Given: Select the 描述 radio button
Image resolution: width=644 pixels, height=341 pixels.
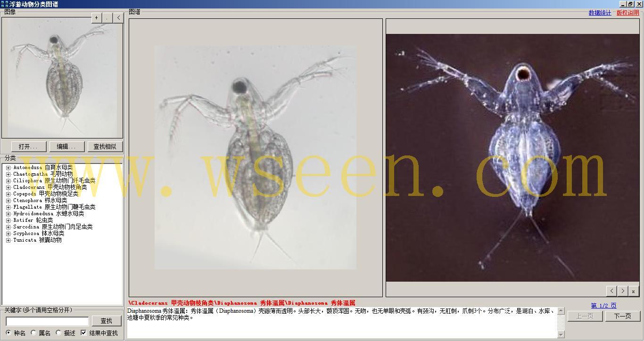Looking at the screenshot, I should (x=58, y=333).
